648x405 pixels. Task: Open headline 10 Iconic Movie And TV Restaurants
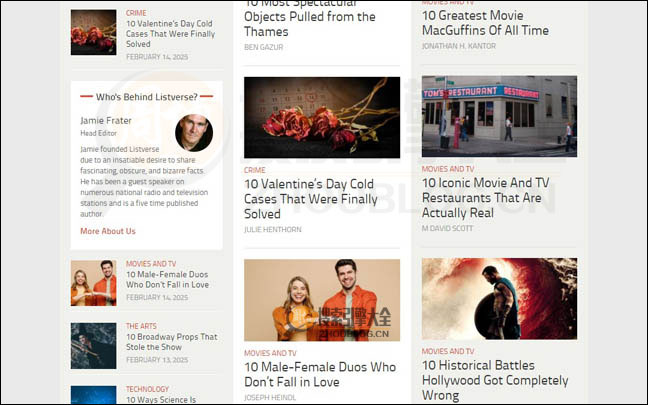tap(486, 198)
